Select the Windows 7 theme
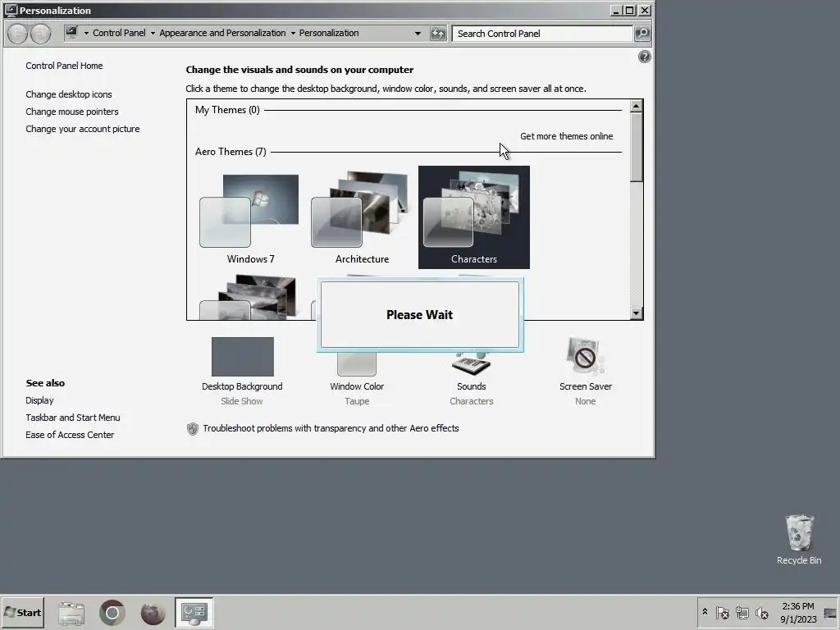 tap(250, 218)
